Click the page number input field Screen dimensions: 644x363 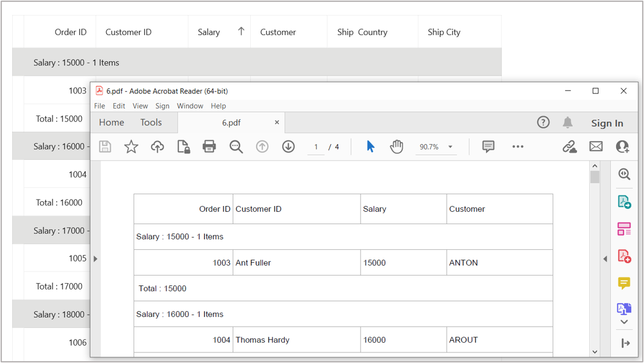coord(316,147)
